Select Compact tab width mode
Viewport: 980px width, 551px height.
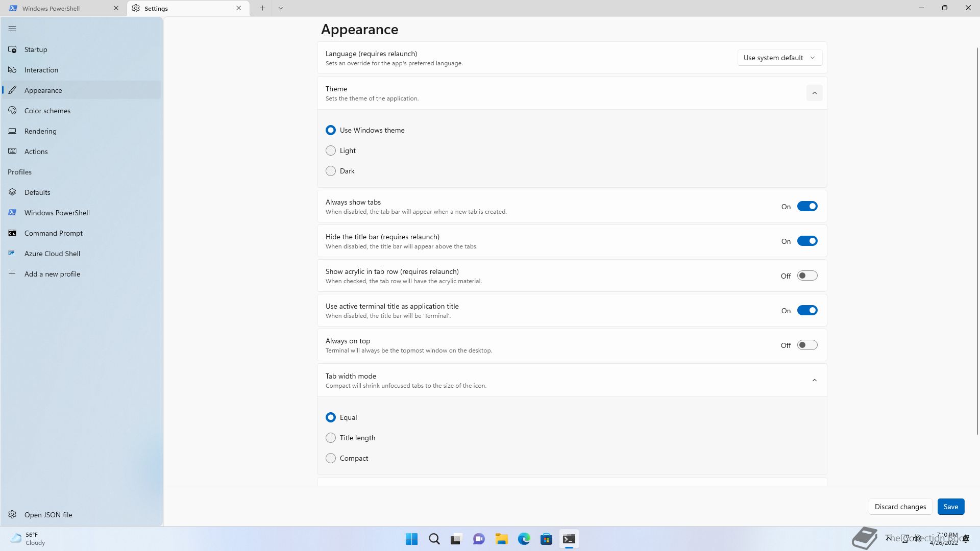pyautogui.click(x=331, y=458)
